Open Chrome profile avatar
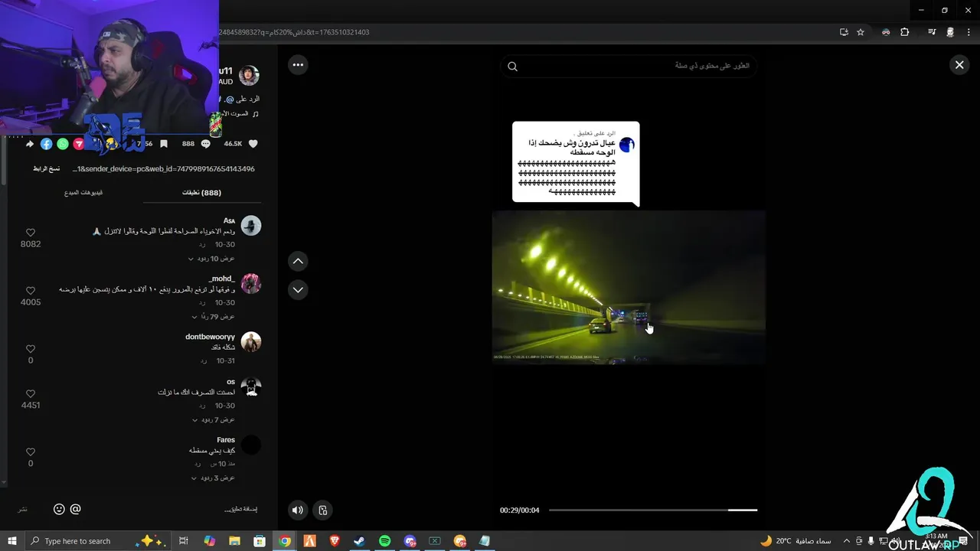The width and height of the screenshot is (980, 551). coord(950,32)
